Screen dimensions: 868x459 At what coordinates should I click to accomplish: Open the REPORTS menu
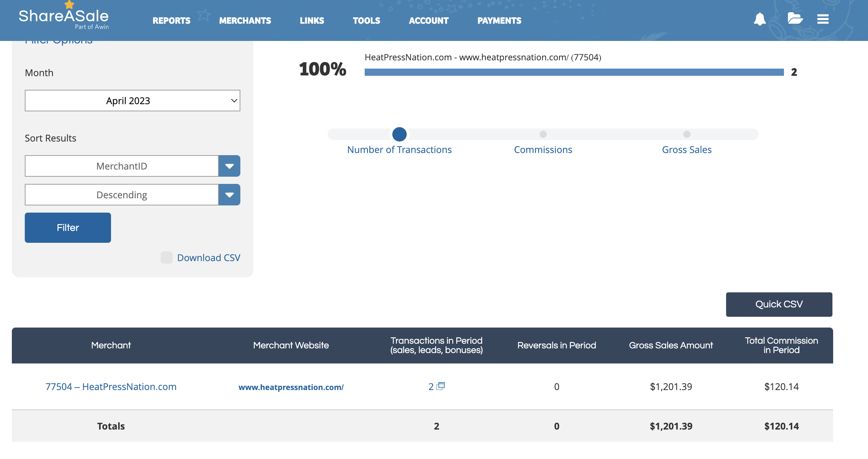click(171, 20)
